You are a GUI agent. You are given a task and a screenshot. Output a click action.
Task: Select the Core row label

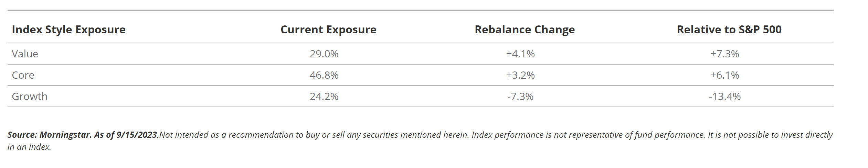(23, 75)
